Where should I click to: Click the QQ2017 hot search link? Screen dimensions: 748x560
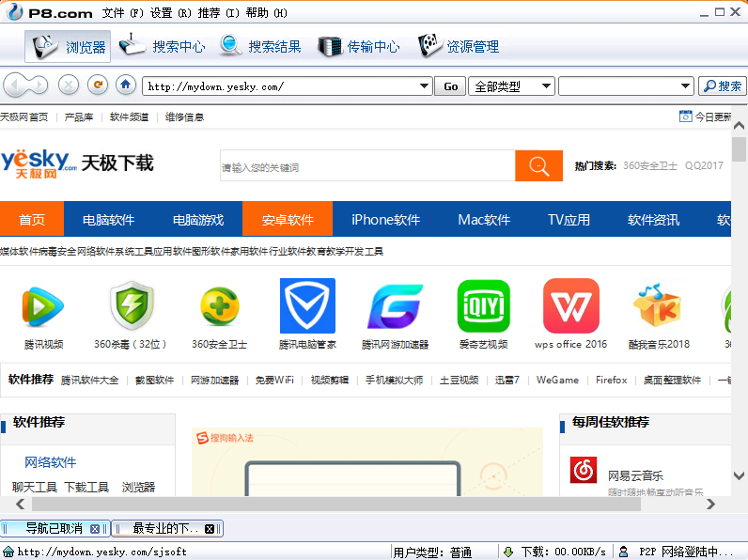click(x=704, y=165)
